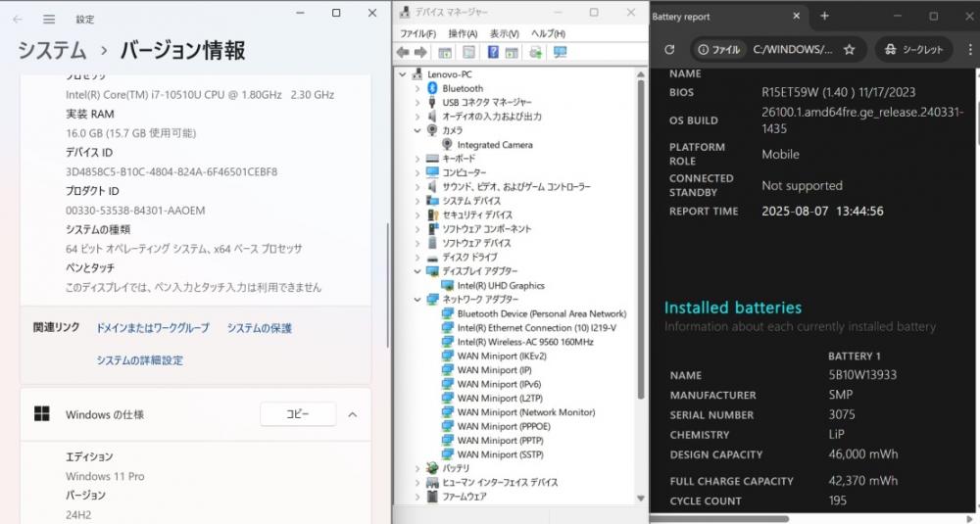Collapse the ネットワーク アダプター category
The height and width of the screenshot is (524, 980).
[x=417, y=300]
